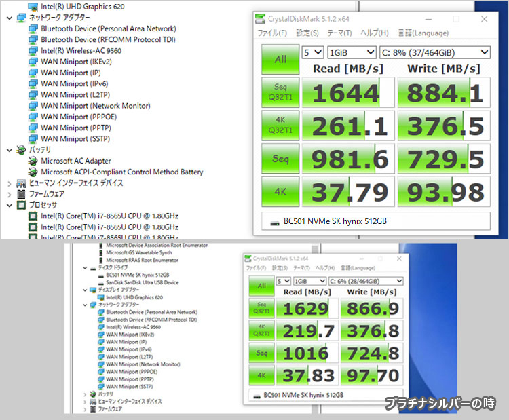Viewport: 509px width, 420px height.
Task: Expand the ヒューマン インターフェイス デバイス node in the larger tree
Action: (x=10, y=184)
